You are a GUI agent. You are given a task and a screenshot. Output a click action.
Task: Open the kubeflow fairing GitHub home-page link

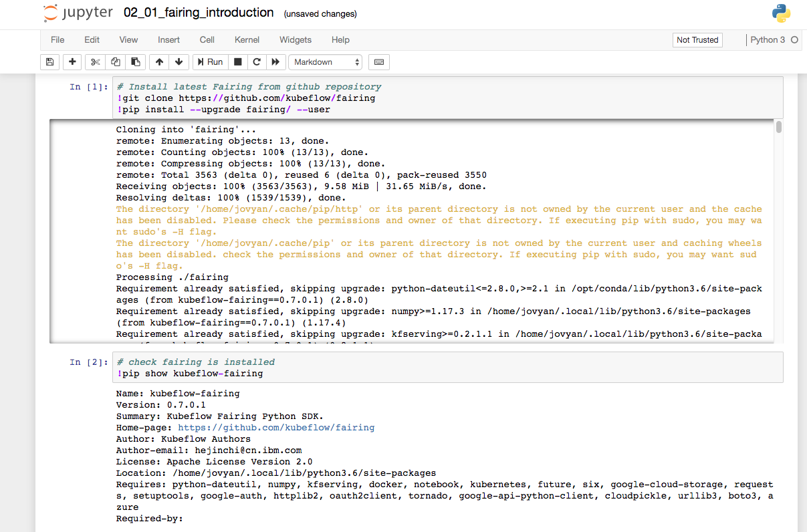[x=276, y=428]
